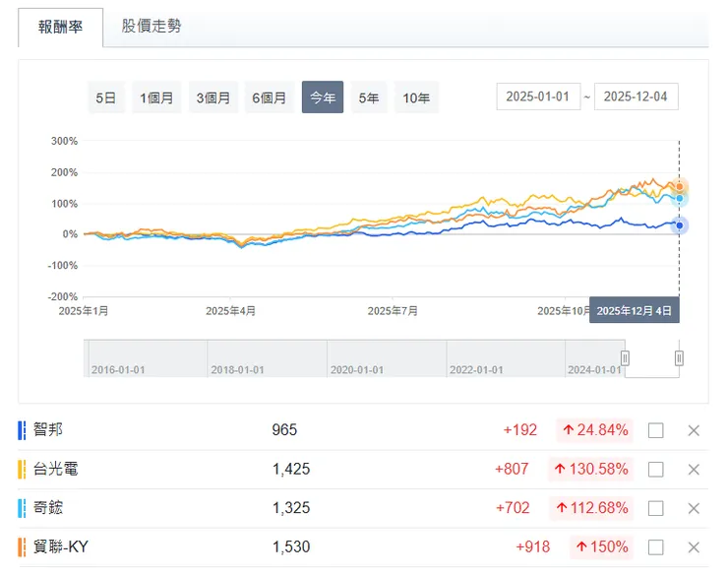The image size is (728, 576).
Task: Enable the 貿聯-KY row checkbox
Action: click(656, 547)
